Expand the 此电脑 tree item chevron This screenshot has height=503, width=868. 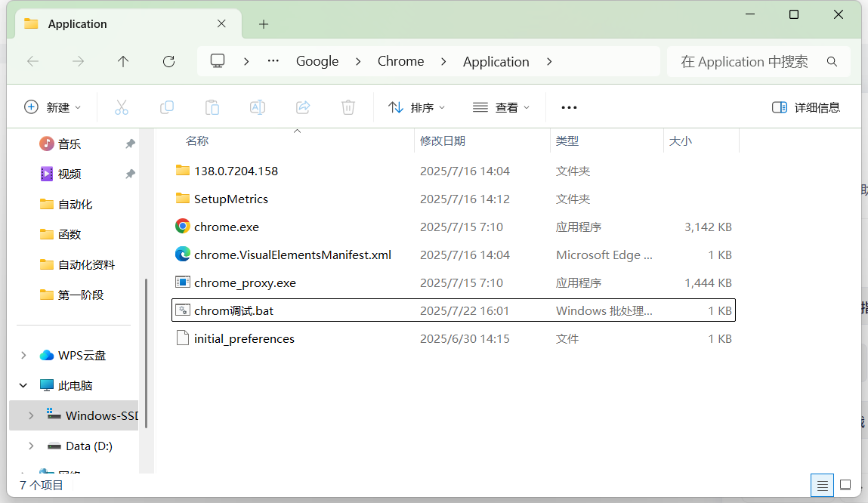pyautogui.click(x=21, y=385)
